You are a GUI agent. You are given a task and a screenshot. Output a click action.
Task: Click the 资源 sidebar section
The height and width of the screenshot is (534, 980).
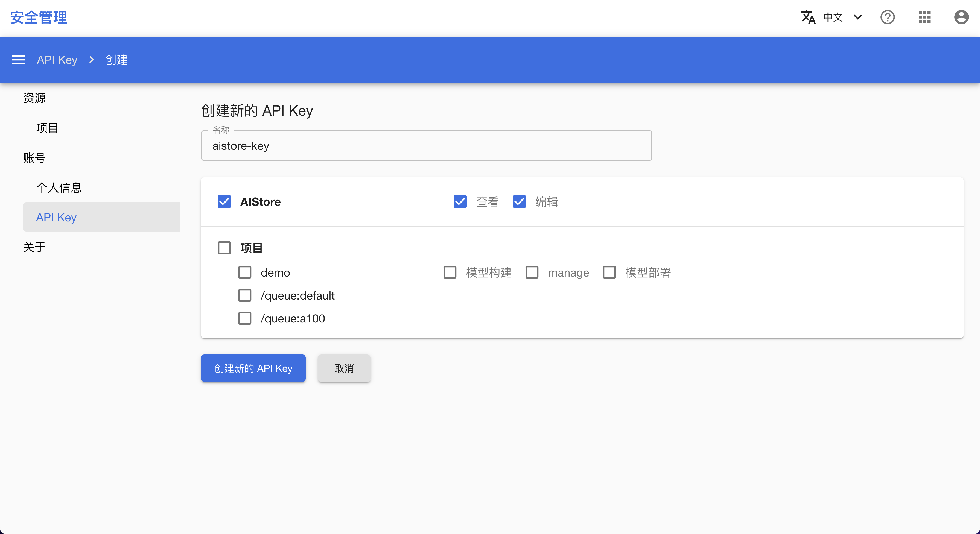(x=34, y=98)
